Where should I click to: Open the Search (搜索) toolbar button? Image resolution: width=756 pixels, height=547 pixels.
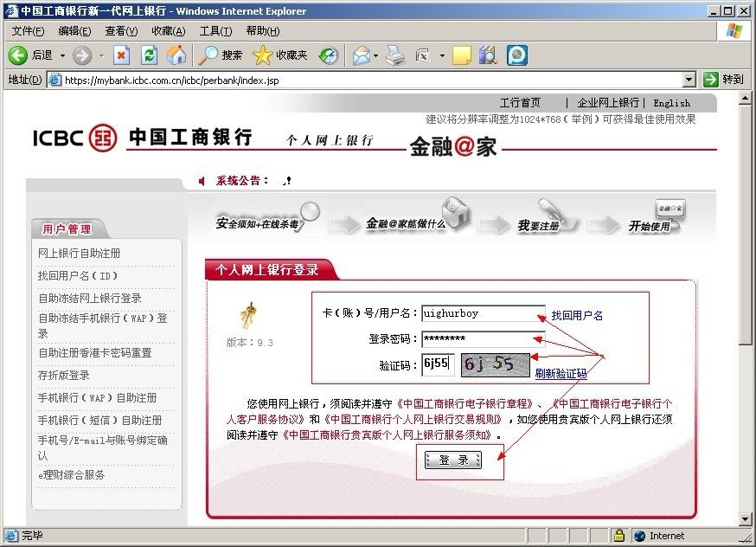pyautogui.click(x=220, y=55)
